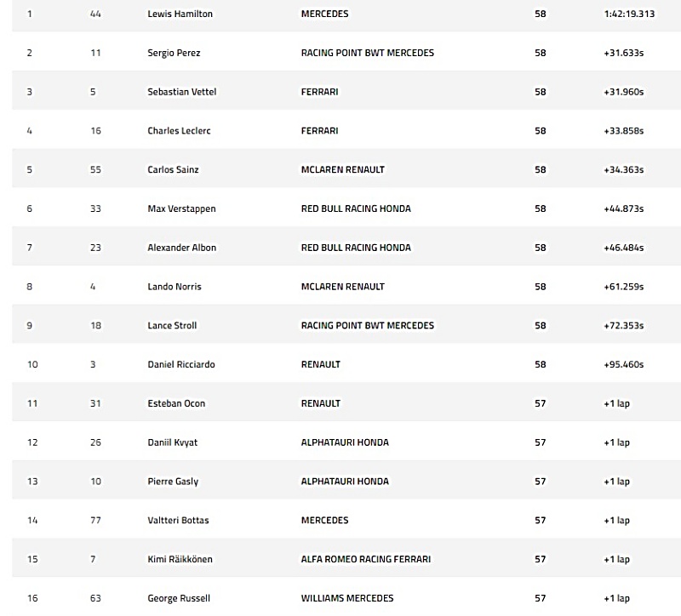Click Charles Leclerc's name
Screen dimensions: 681x616
[x=179, y=131]
